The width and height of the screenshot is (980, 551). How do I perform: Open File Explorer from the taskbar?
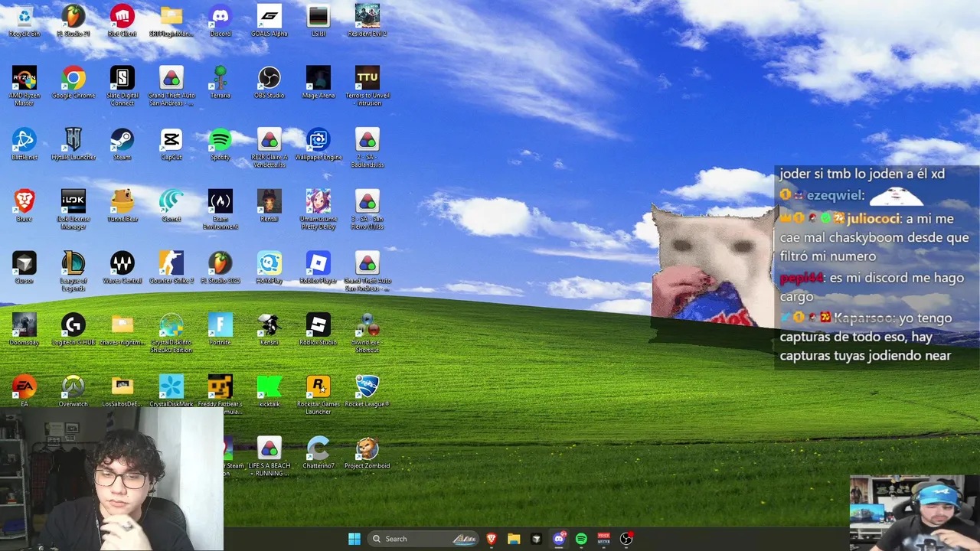click(x=514, y=539)
